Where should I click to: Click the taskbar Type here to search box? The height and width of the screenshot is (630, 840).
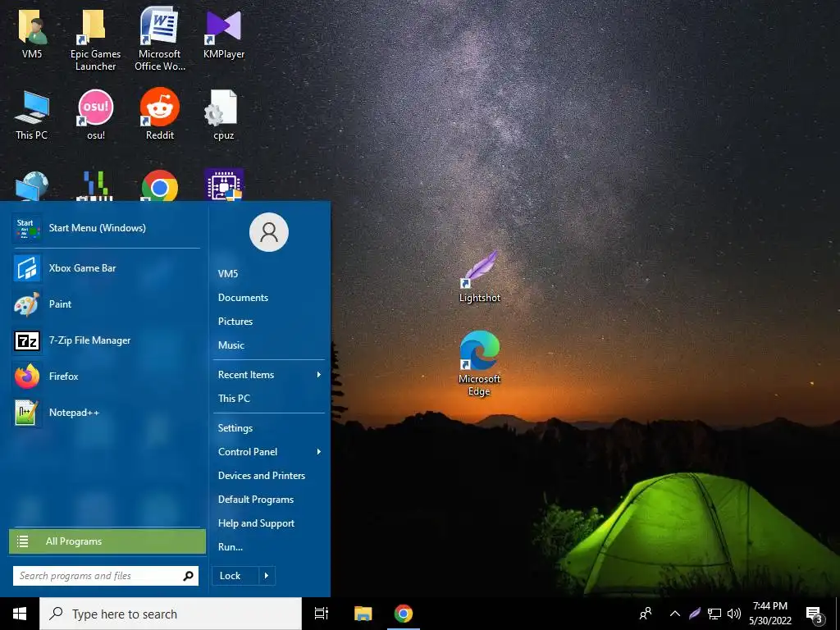171,614
